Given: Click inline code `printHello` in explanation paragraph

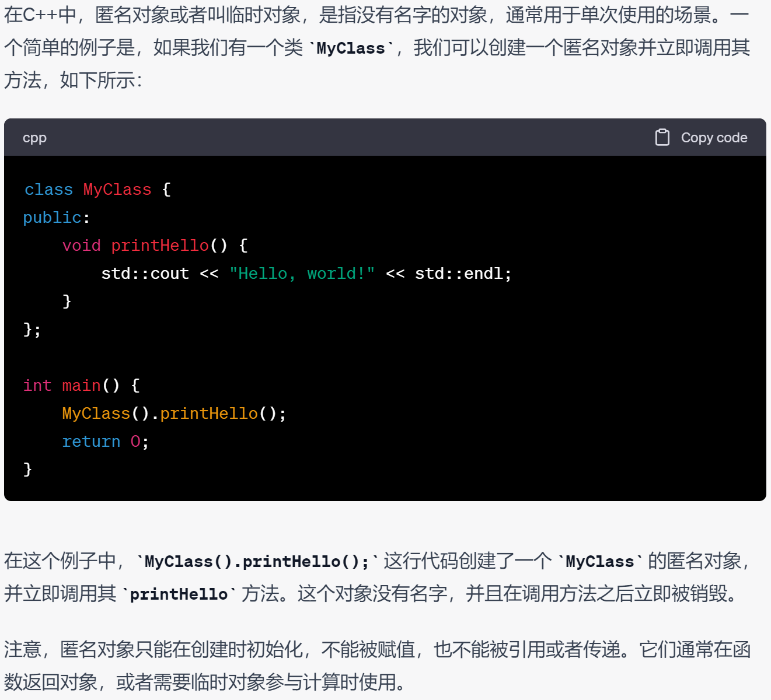Looking at the screenshot, I should tap(179, 594).
